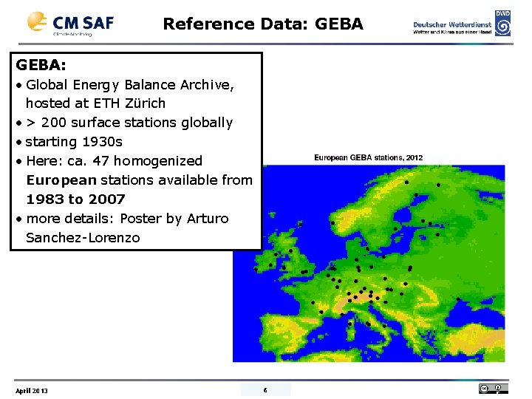Click 'hosted at ETH Zürich' line
The width and height of the screenshot is (532, 399).
(95, 103)
